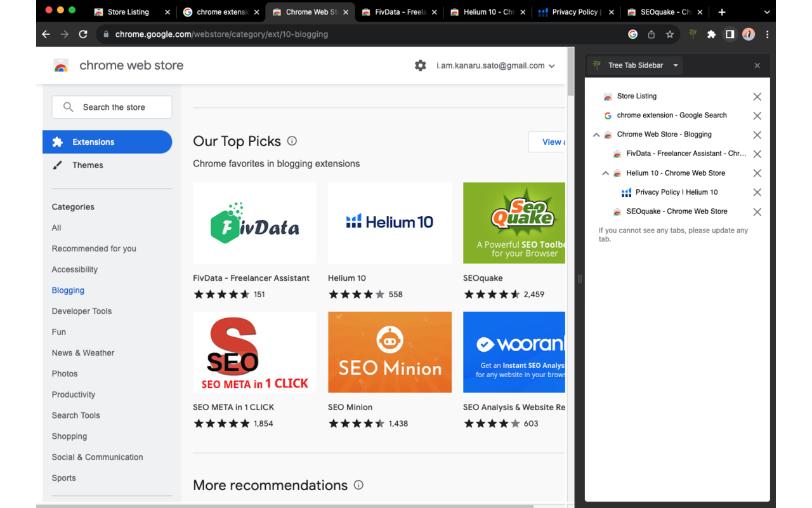812x508 pixels.
Task: Open the Tree Tab Sidebar dropdown
Action: click(676, 65)
